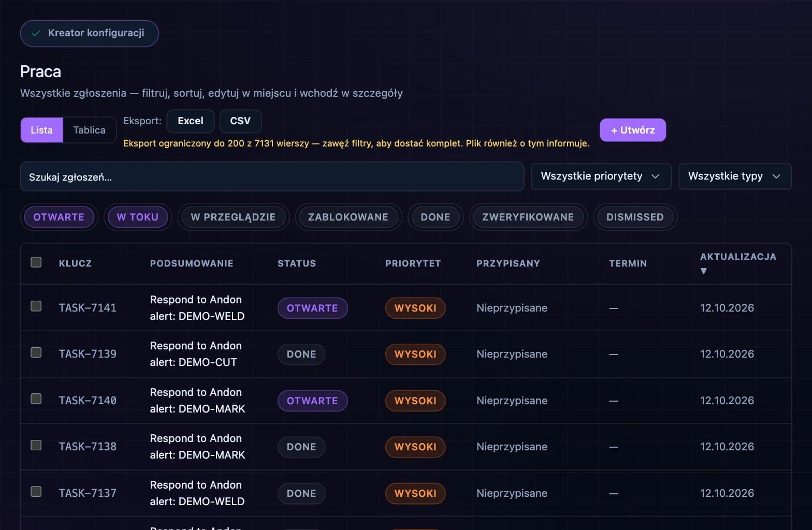
Task: Click the WYSOKI priority badge of TASK-7140
Action: (415, 401)
